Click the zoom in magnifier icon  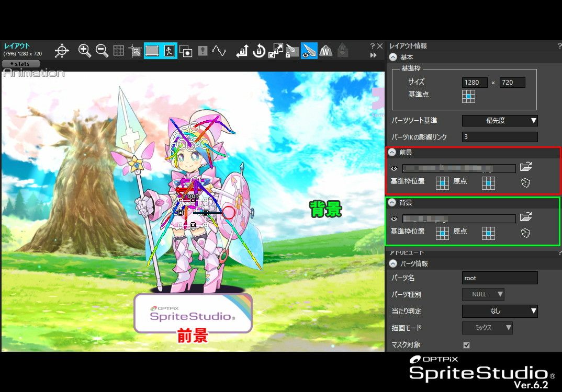(84, 51)
